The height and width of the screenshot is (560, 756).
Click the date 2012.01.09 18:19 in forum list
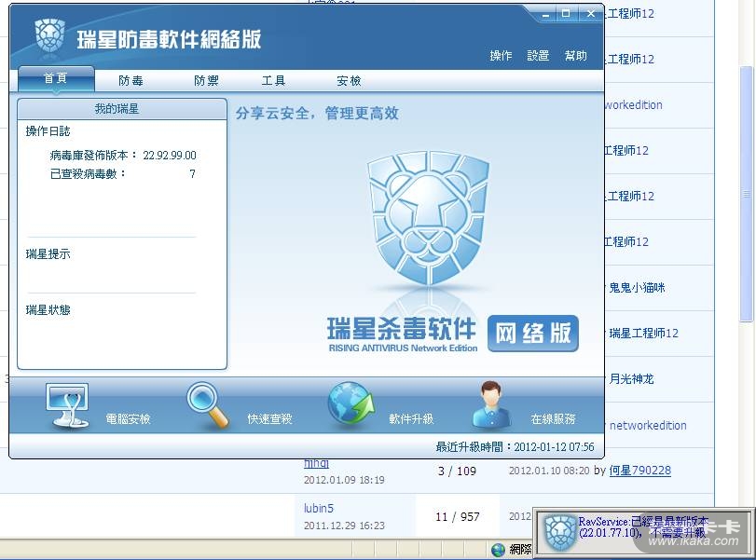(344, 480)
